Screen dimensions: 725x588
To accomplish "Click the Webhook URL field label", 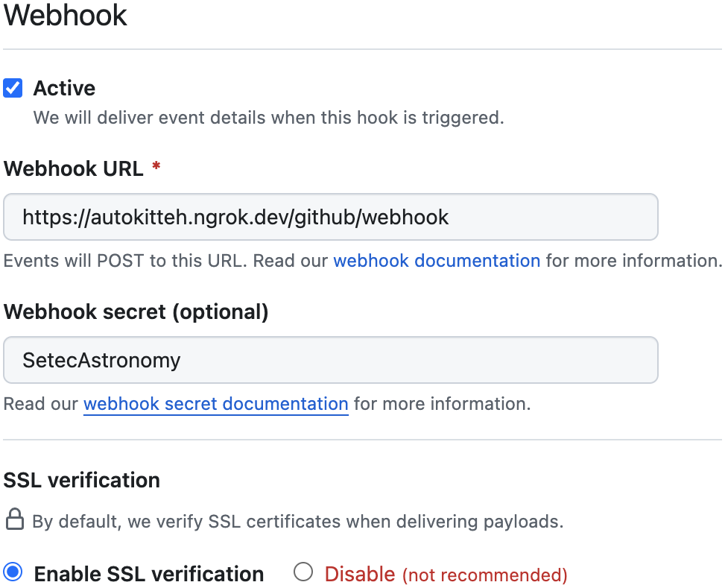I will click(x=74, y=168).
